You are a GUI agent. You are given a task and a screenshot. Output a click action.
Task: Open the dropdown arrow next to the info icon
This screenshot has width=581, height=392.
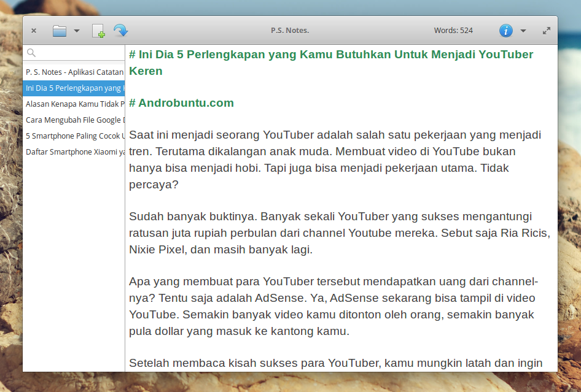[523, 30]
